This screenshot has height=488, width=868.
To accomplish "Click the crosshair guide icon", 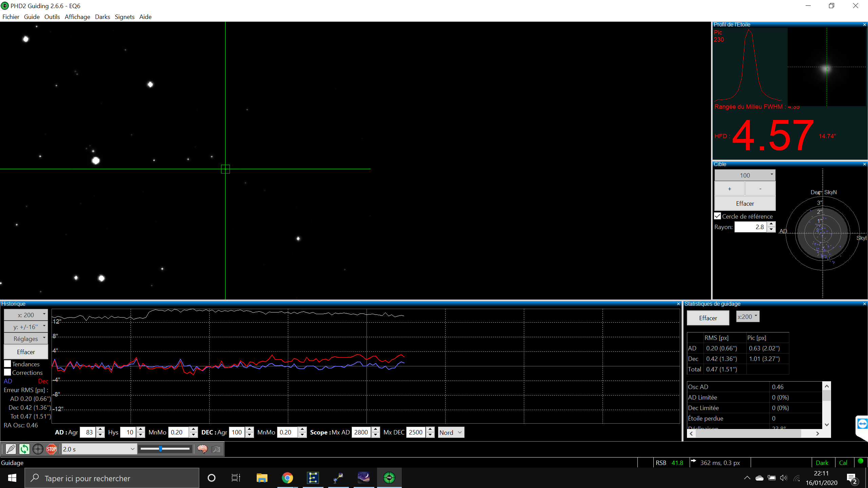I will [x=38, y=449].
